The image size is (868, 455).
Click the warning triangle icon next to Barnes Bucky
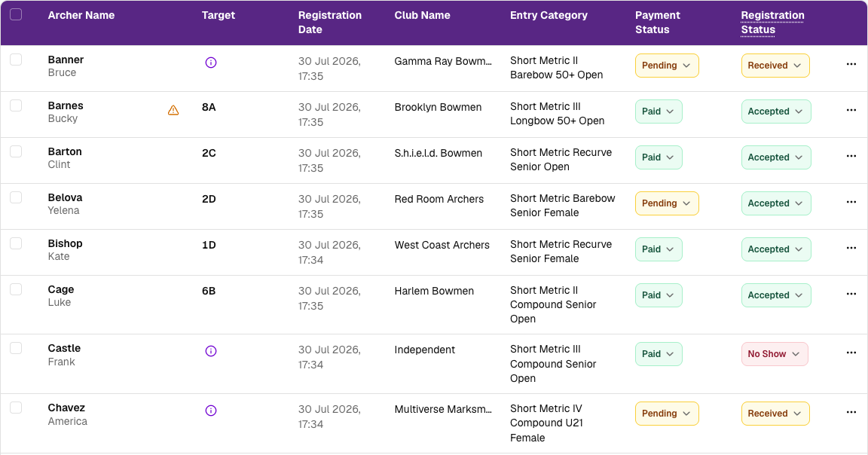pyautogui.click(x=173, y=110)
